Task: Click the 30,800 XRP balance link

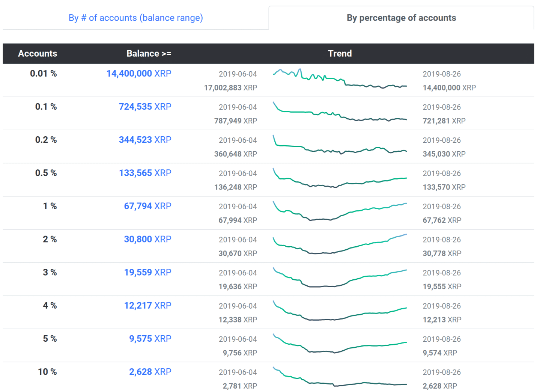Action: [147, 239]
